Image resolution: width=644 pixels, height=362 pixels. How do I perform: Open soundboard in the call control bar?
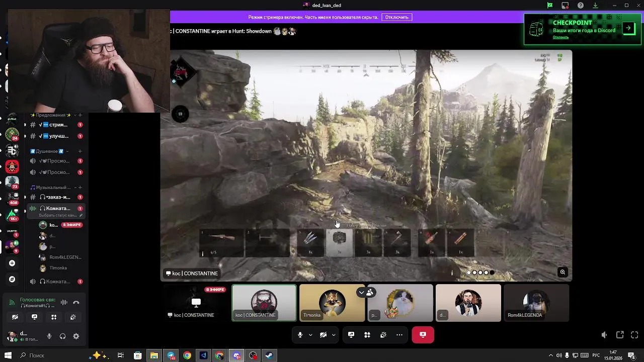383,335
